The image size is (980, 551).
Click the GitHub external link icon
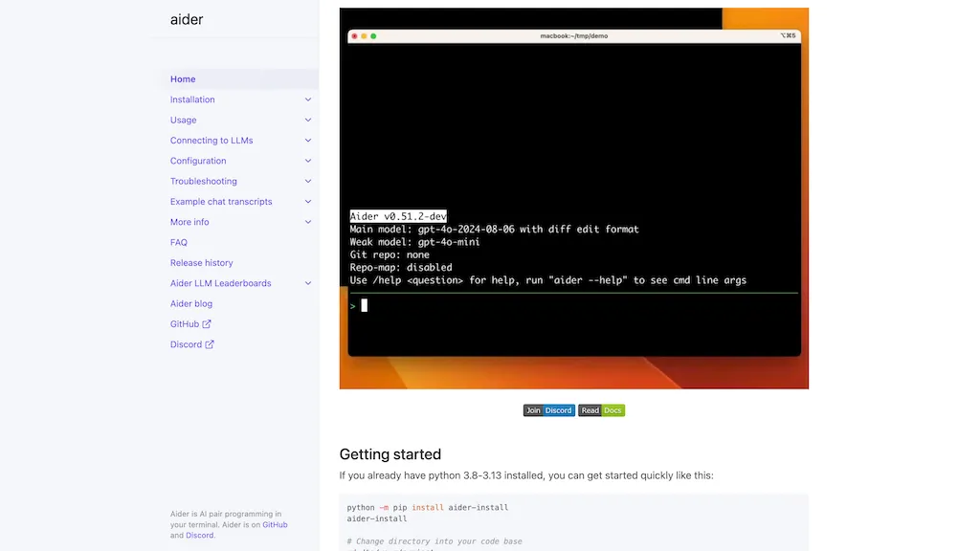(207, 324)
